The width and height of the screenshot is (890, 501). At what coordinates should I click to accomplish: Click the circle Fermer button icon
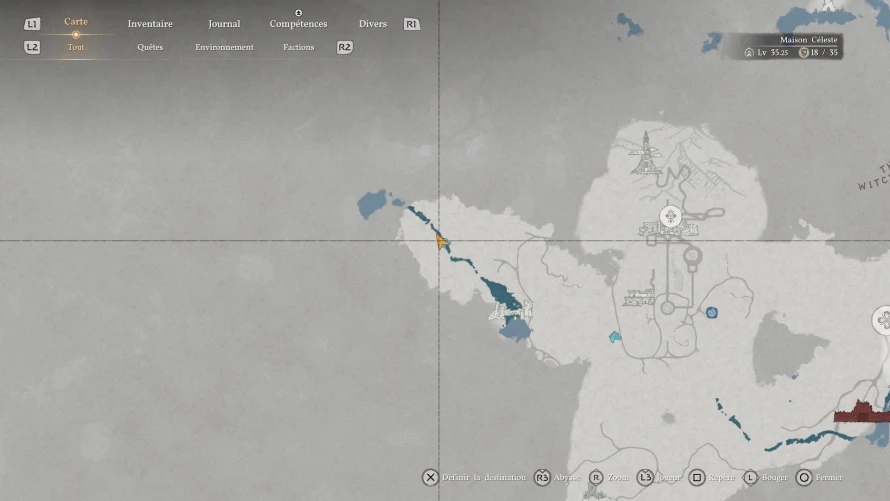pos(804,477)
